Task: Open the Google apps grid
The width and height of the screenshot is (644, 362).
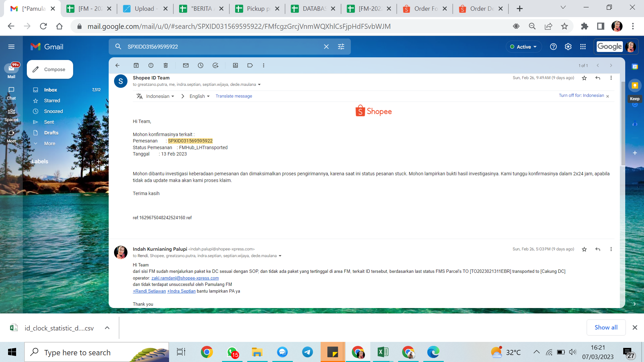Action: click(583, 47)
